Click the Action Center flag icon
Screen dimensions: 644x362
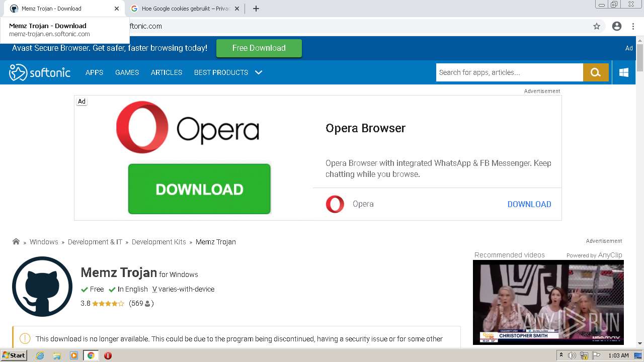[x=596, y=355]
